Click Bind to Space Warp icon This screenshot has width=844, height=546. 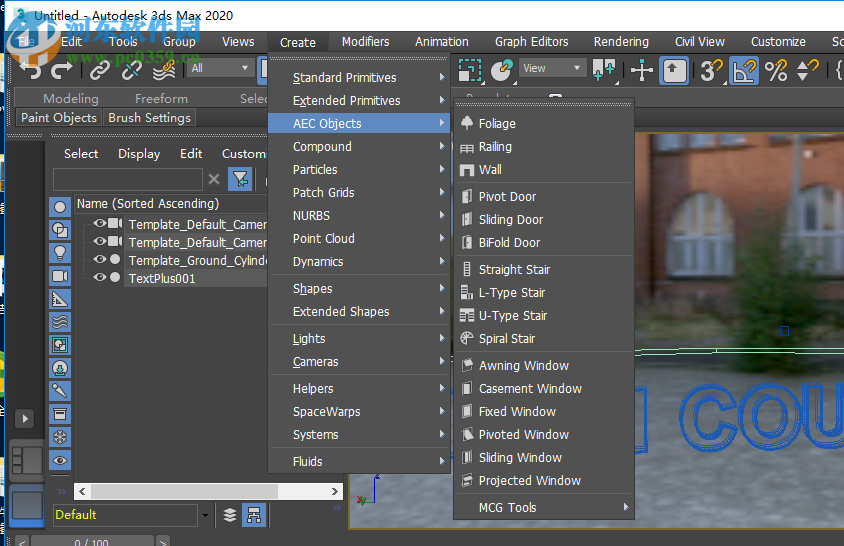click(x=164, y=69)
